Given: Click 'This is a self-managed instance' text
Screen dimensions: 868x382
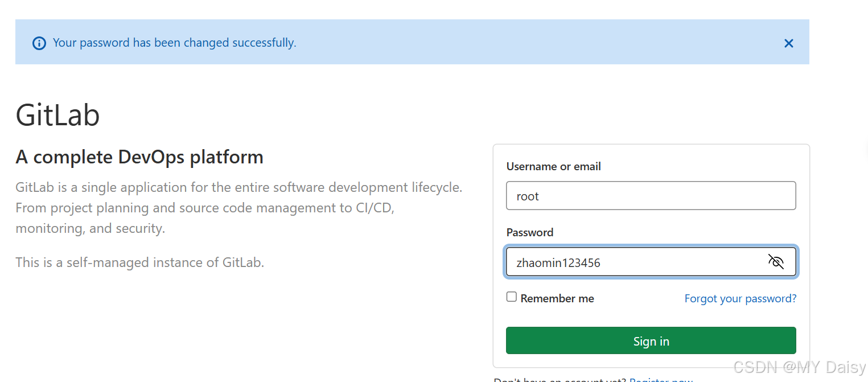Looking at the screenshot, I should click(140, 262).
